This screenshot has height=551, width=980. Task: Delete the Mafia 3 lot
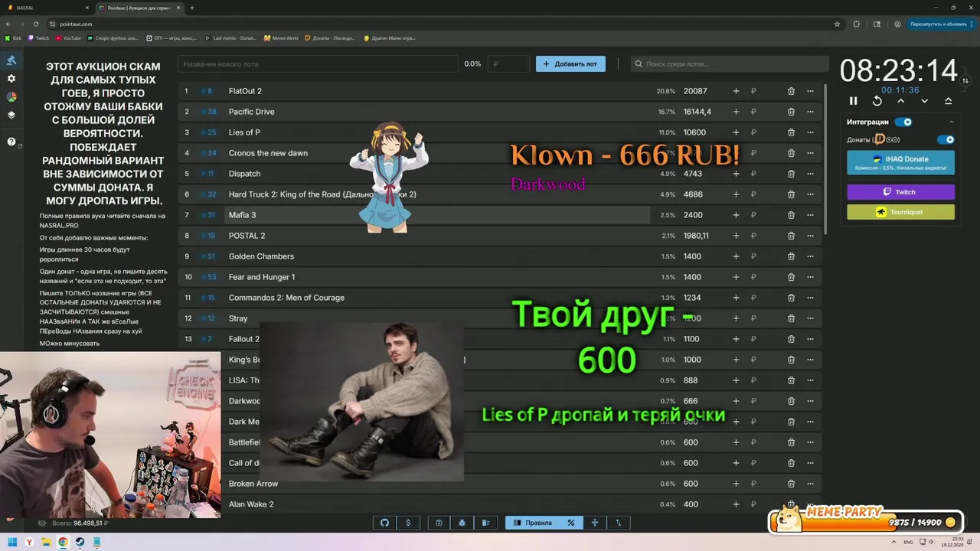click(x=791, y=215)
